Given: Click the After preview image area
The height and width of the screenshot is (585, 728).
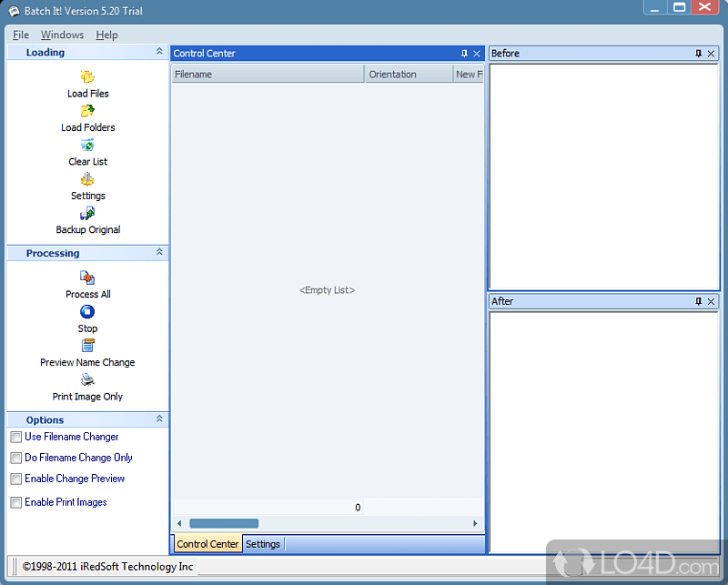Looking at the screenshot, I should [603, 432].
